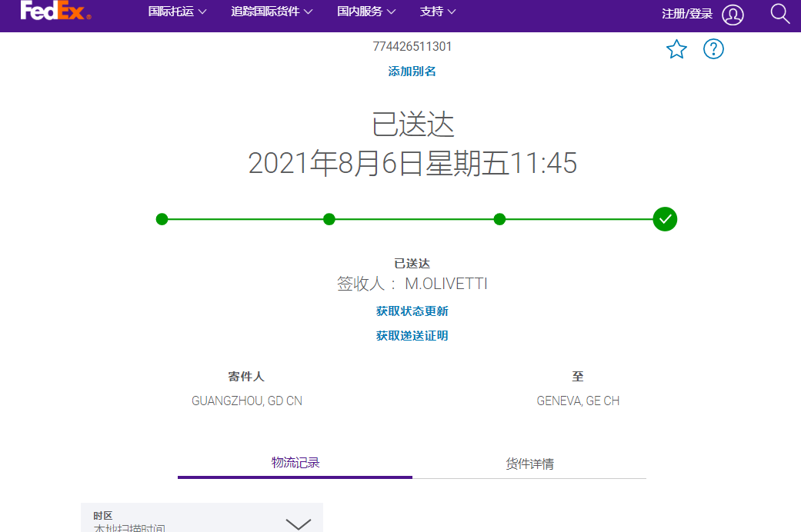
Task: Click 获取状态更新 link
Action: pos(412,311)
